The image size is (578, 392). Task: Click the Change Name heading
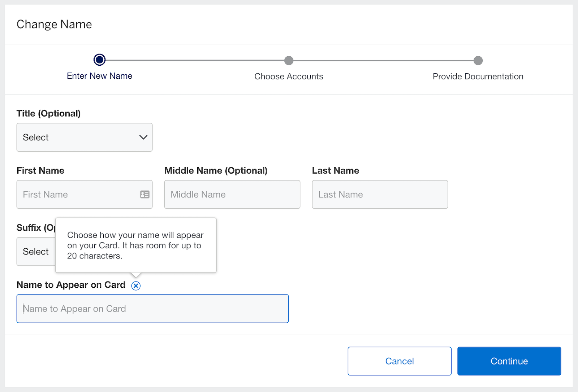(x=54, y=24)
